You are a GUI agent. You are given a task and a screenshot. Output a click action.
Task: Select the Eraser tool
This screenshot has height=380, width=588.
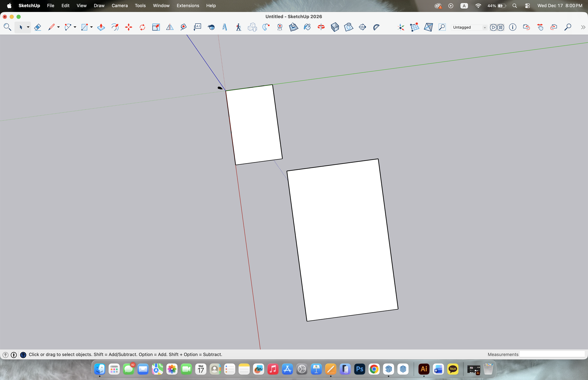coord(38,27)
